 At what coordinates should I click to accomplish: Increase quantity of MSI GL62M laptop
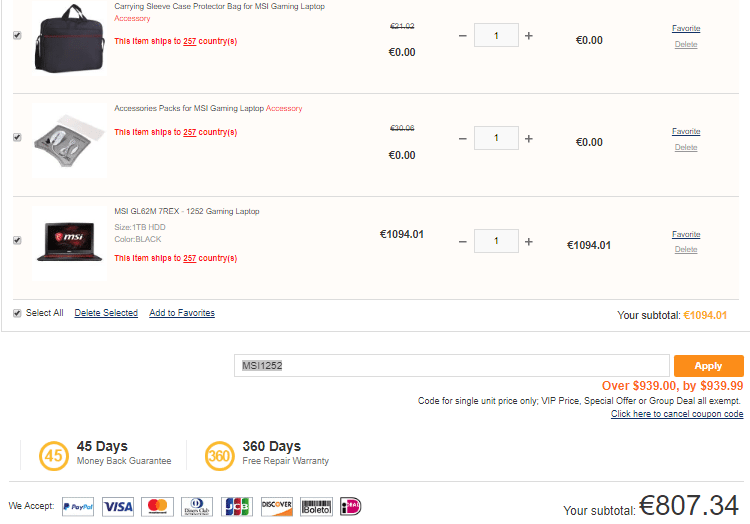529,241
